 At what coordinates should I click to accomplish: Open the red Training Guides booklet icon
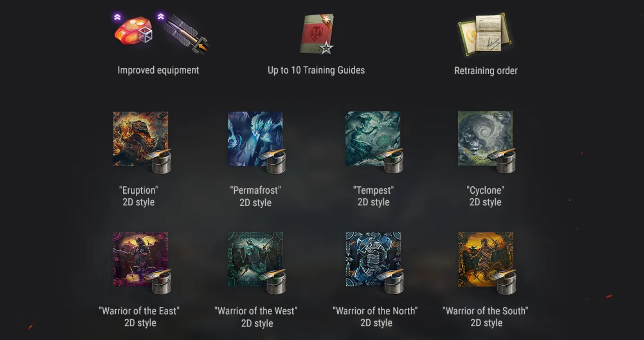pyautogui.click(x=317, y=34)
